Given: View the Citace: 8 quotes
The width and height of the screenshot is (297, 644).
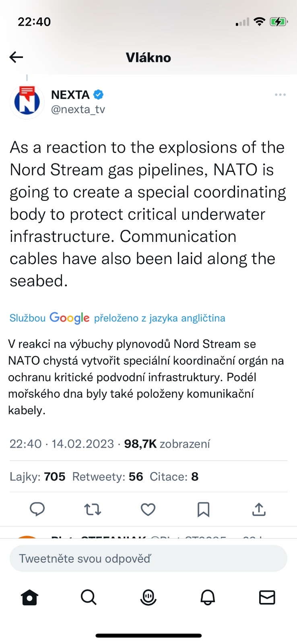Looking at the screenshot, I should coord(174,477).
